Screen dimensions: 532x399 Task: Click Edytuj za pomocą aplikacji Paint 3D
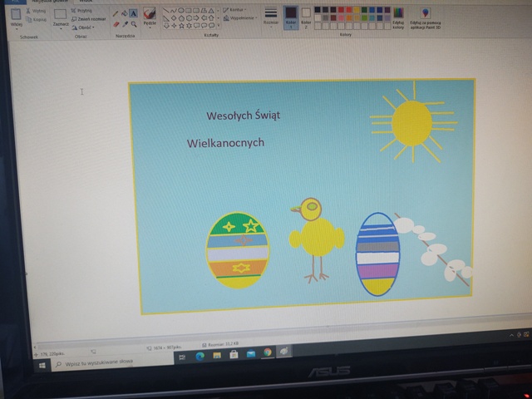[426, 17]
